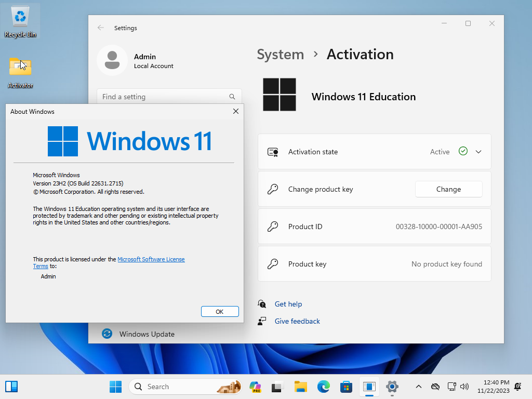Open the clock and date in the taskbar
This screenshot has height=399, width=532.
pos(494,387)
